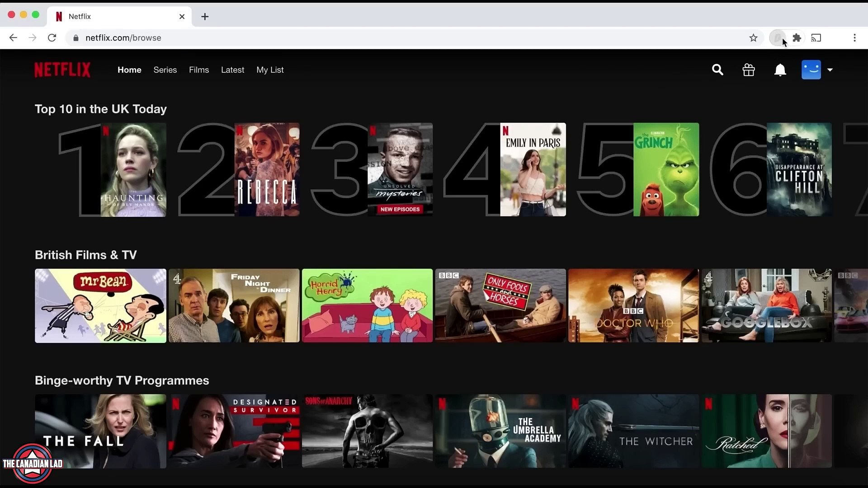Play the Ratched thumbnail
Screen dimensions: 868x488
767,431
